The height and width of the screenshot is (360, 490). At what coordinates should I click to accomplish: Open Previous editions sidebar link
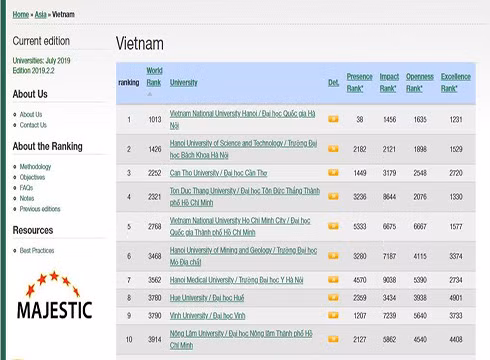click(40, 209)
